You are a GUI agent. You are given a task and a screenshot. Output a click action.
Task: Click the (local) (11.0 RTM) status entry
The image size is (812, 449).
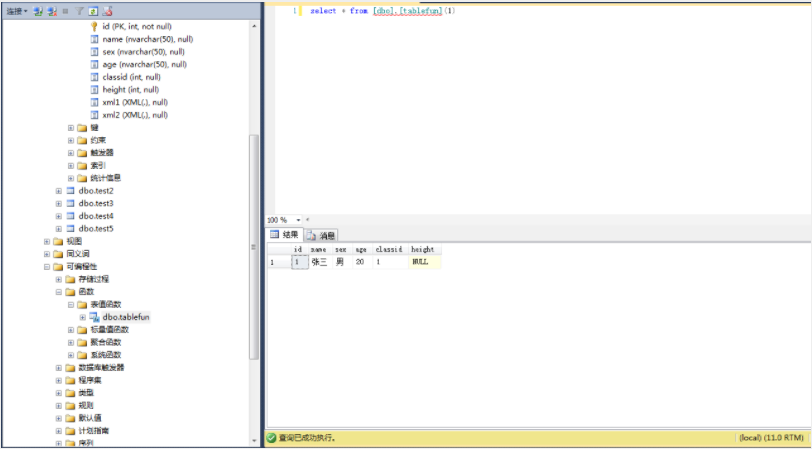(772, 438)
